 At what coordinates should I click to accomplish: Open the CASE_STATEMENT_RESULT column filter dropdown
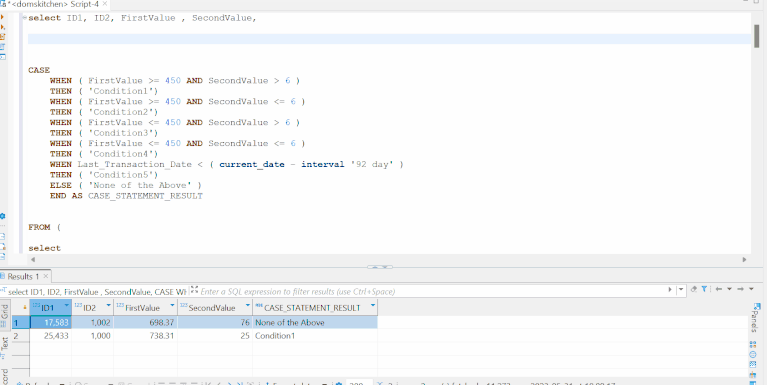click(373, 306)
